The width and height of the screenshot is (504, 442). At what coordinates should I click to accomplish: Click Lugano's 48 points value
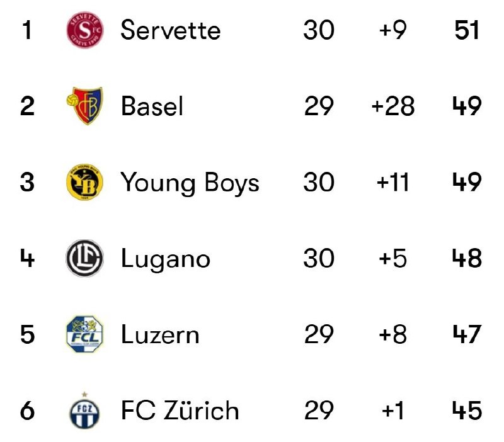[467, 259]
